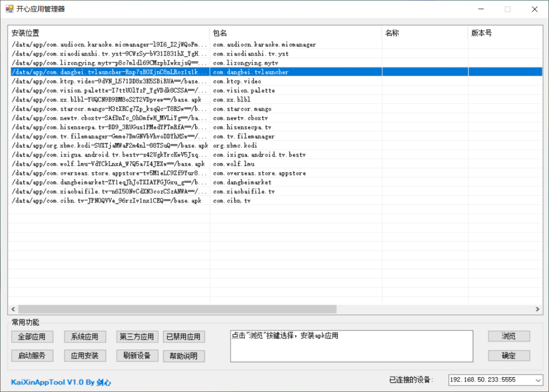Click the 名称 column header
Image resolution: width=549 pixels, height=392 pixels.
pos(424,33)
